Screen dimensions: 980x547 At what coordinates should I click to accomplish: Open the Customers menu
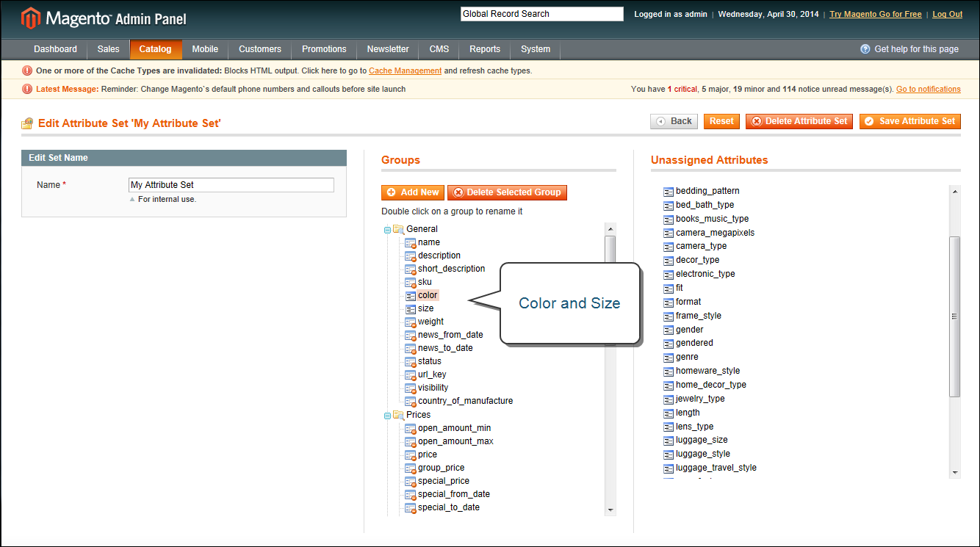260,49
